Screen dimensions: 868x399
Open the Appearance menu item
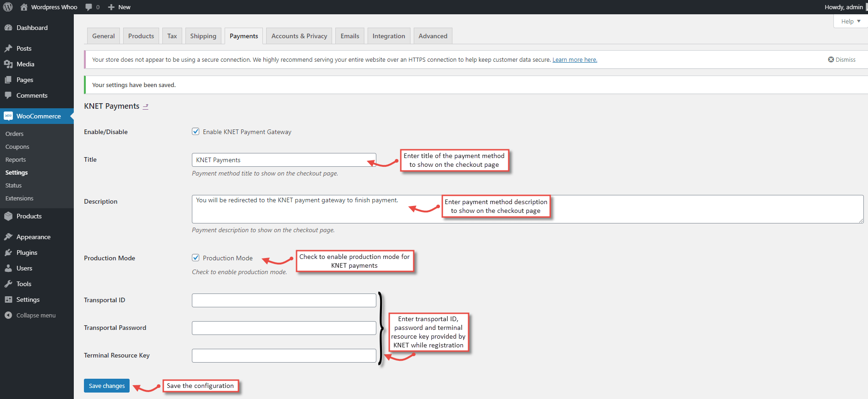pos(37,237)
